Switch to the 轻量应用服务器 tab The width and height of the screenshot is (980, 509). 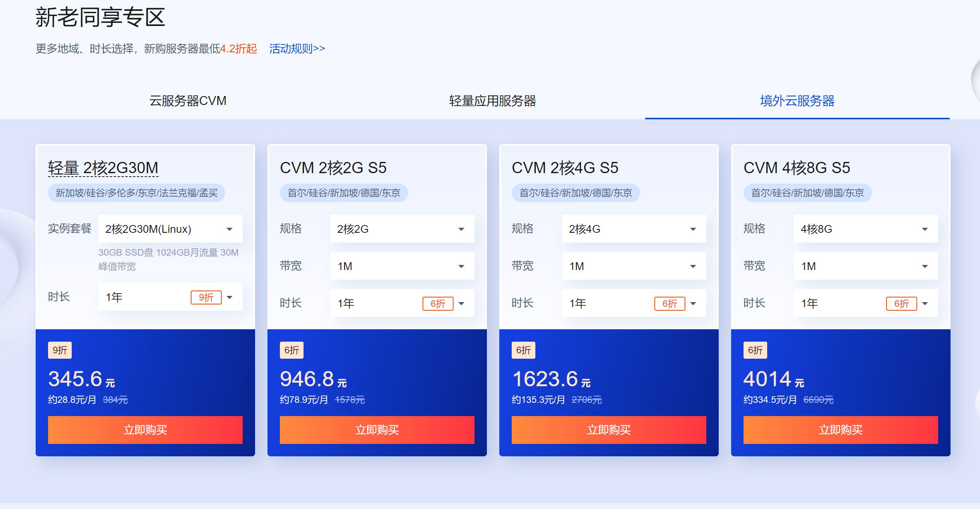click(492, 101)
